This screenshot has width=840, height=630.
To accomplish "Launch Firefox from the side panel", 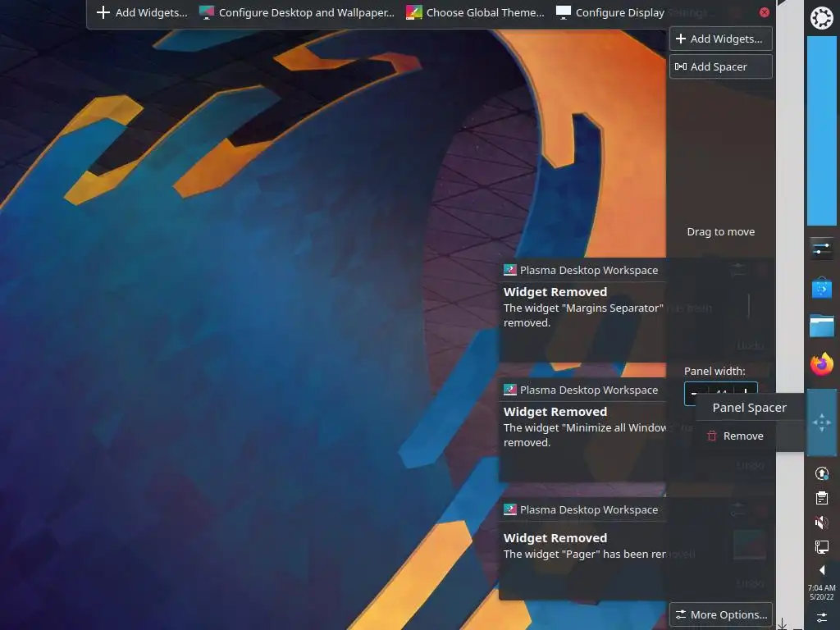I will (821, 364).
